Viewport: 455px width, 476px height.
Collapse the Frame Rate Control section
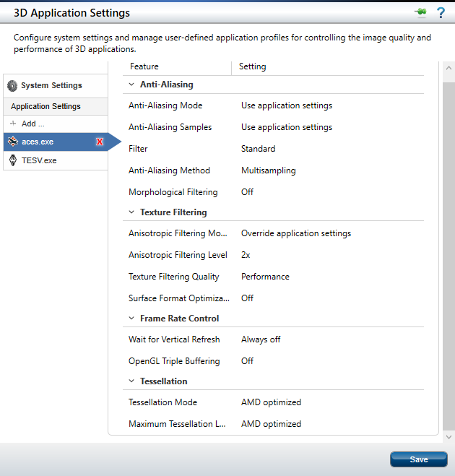131,319
